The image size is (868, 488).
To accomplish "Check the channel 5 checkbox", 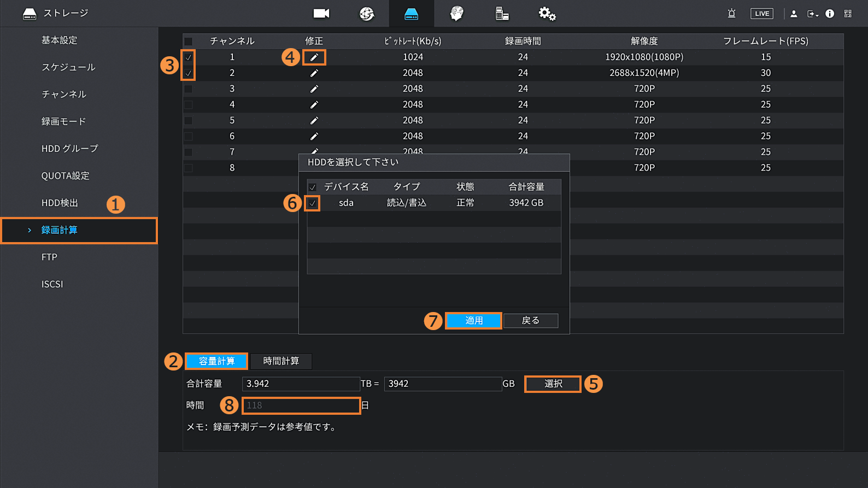I will click(189, 121).
